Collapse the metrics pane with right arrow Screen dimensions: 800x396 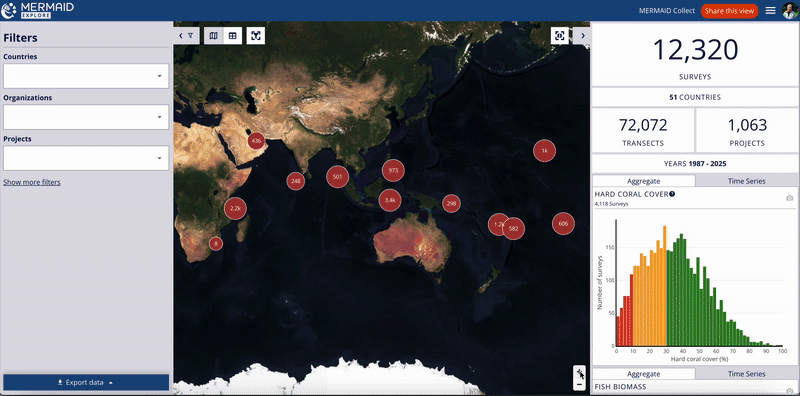coord(582,36)
